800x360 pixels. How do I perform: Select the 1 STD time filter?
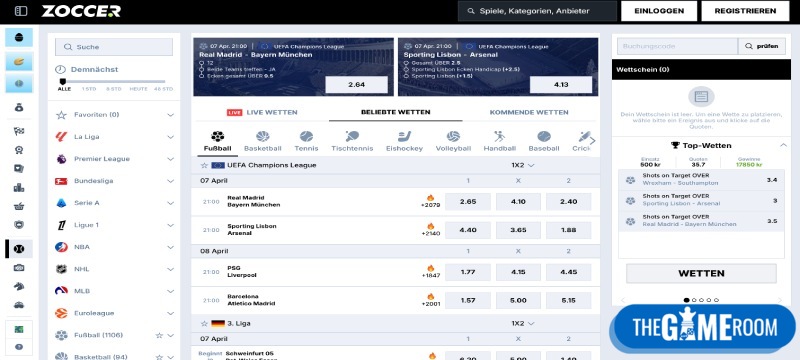pos(89,89)
